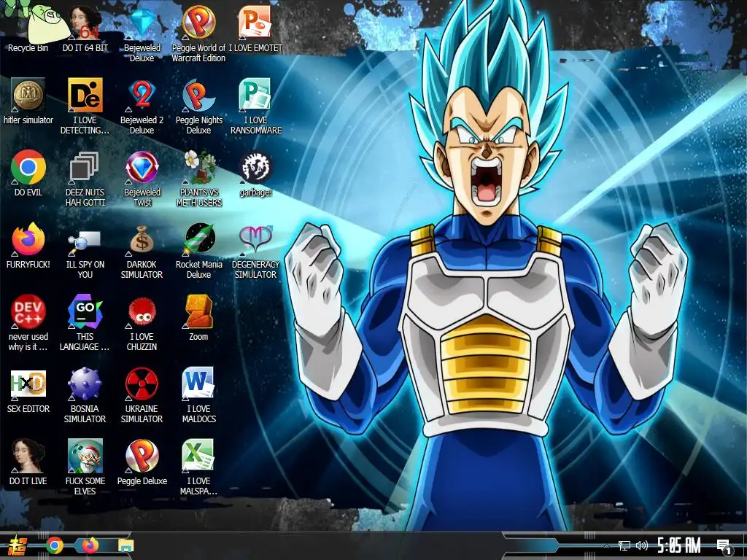
Task: Open the volume control tray icon
Action: point(642,545)
